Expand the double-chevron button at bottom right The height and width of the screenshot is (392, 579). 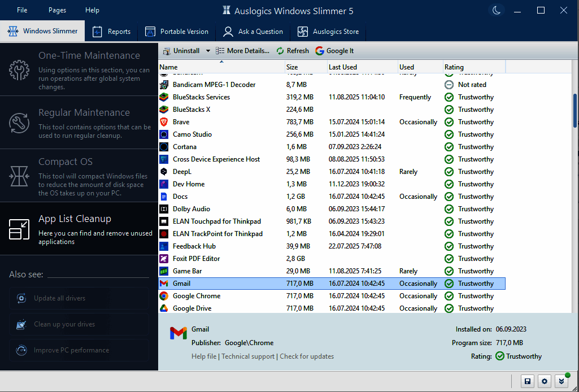(x=561, y=381)
